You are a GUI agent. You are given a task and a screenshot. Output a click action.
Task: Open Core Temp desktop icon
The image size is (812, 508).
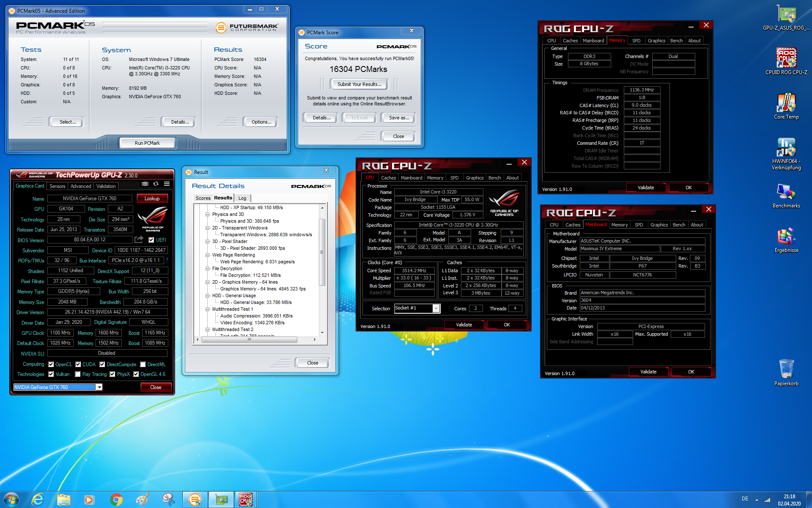pyautogui.click(x=786, y=106)
